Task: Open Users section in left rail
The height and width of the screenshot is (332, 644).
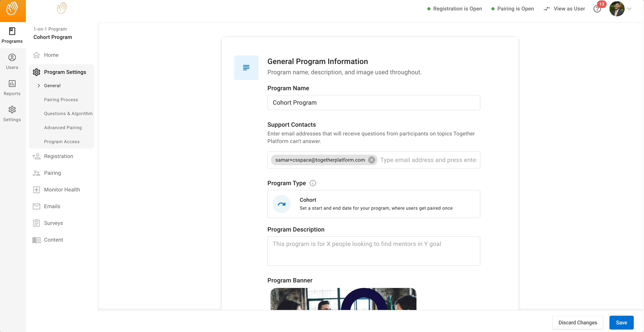Action: [12, 62]
